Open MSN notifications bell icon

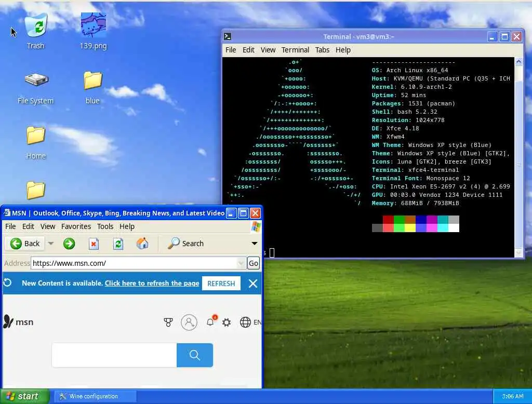click(210, 322)
